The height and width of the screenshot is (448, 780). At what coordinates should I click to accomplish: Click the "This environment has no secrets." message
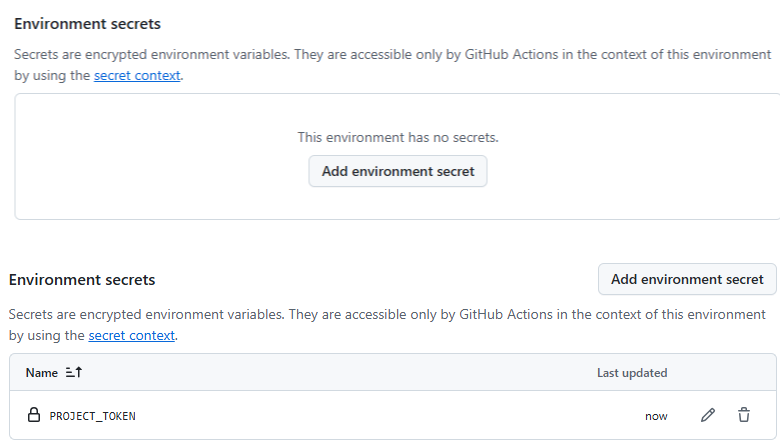click(x=397, y=137)
